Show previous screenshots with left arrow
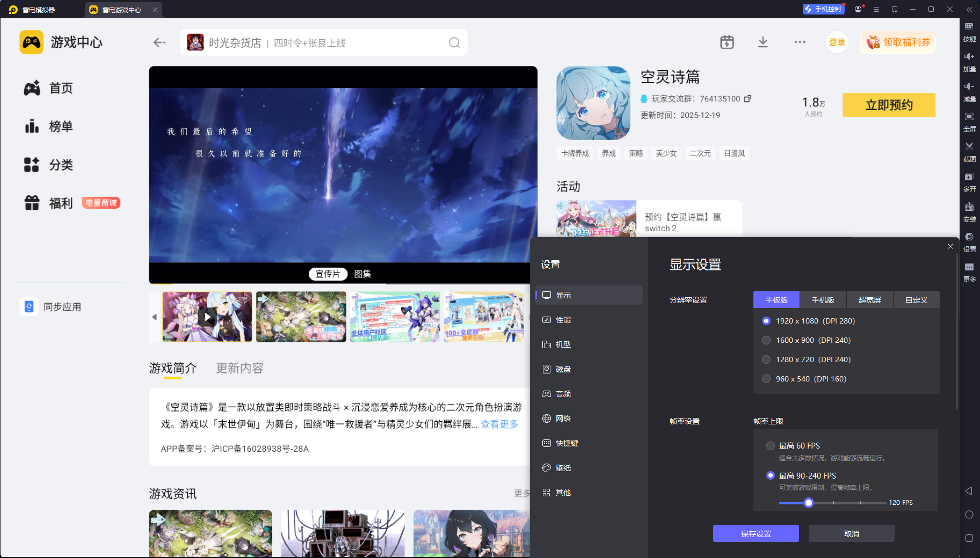 155,317
